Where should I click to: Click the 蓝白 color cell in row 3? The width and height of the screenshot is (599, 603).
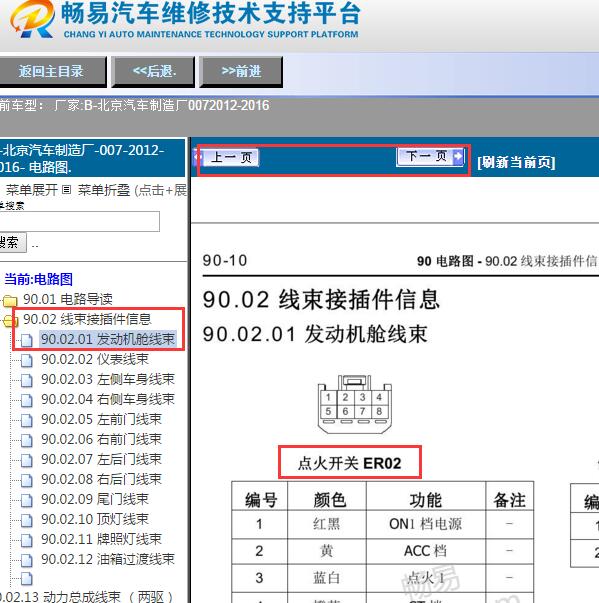(327, 578)
